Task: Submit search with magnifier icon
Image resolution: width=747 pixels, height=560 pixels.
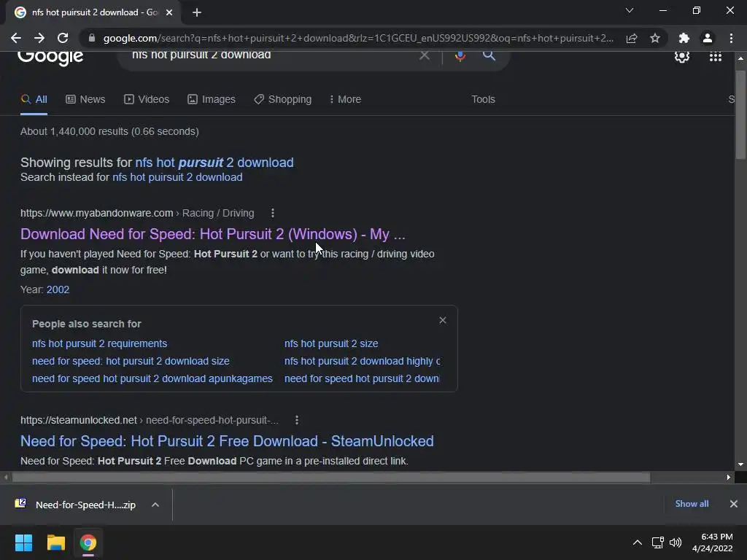Action: point(489,55)
